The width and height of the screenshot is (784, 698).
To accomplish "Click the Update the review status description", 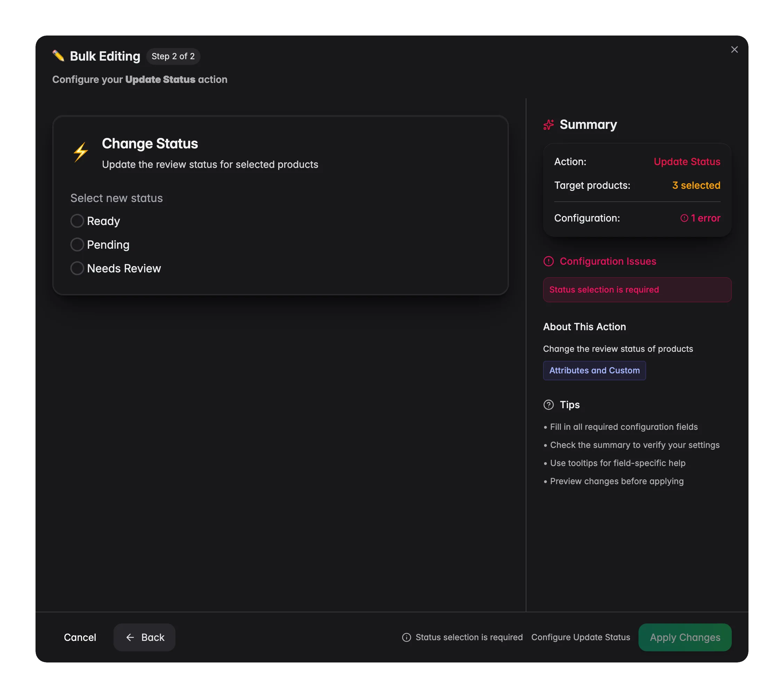I will (x=210, y=165).
